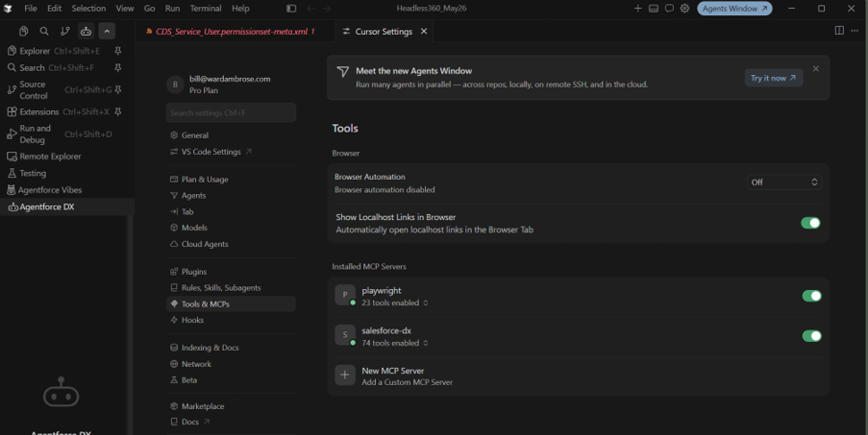Screen dimensions: 868x435
Task: Select the Agentforce robot icon in the activity bar
Action: [86, 32]
